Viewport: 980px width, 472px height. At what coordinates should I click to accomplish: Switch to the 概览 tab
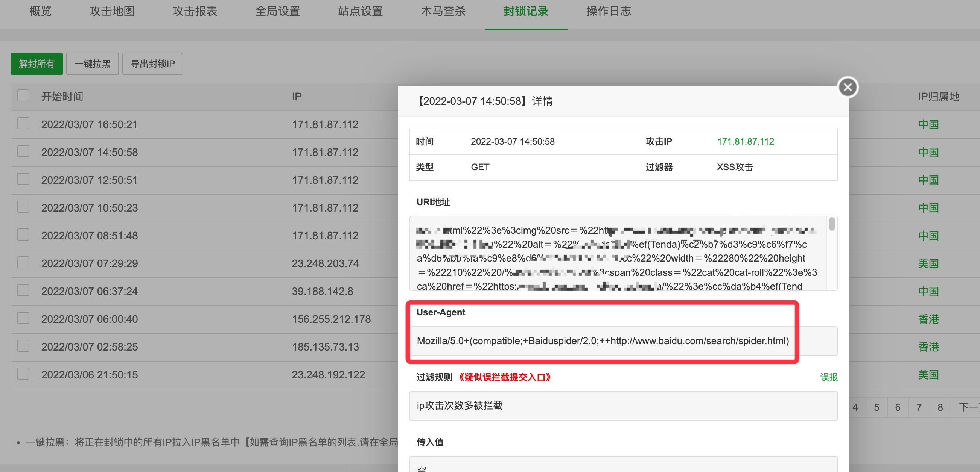[40, 11]
